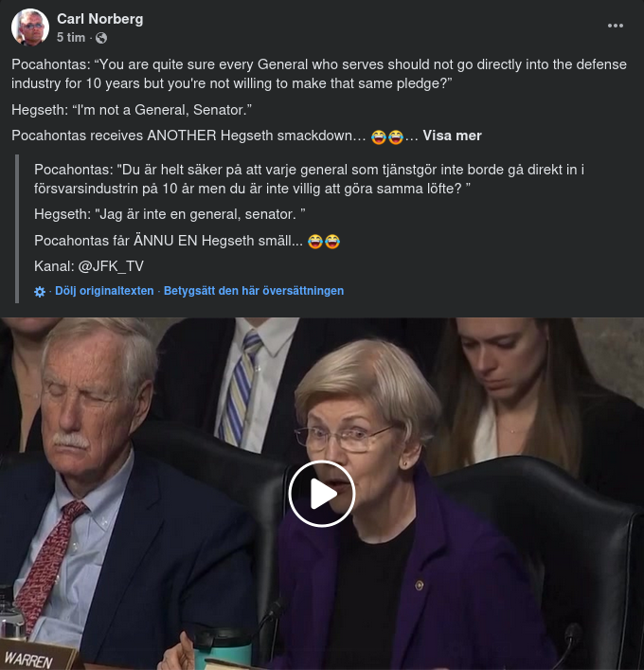The height and width of the screenshot is (670, 644).
Task: Click the "Pocahontas receives ANOTHER Hegseth smackdown" text
Action: 188,136
